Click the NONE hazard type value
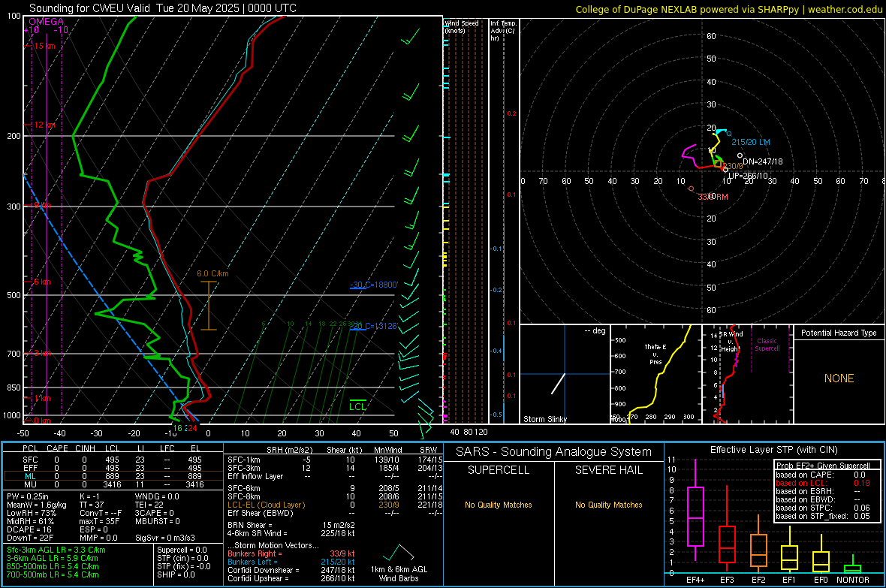Image resolution: width=886 pixels, height=588 pixels. (839, 378)
